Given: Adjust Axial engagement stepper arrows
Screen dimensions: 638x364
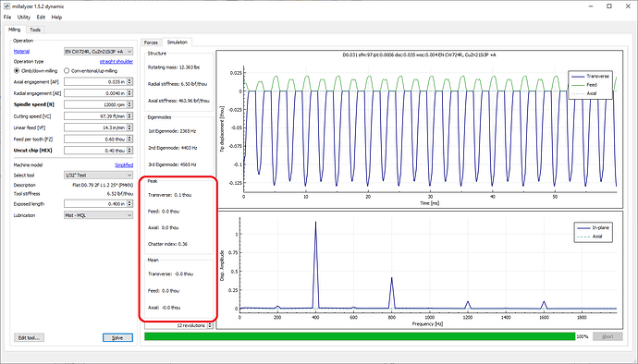Looking at the screenshot, I should [x=129, y=81].
